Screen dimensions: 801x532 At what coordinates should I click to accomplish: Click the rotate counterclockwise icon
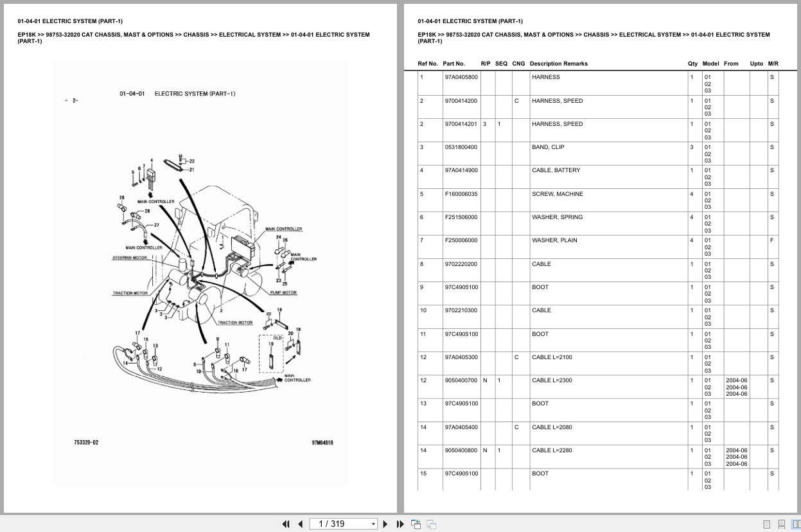coord(416,524)
